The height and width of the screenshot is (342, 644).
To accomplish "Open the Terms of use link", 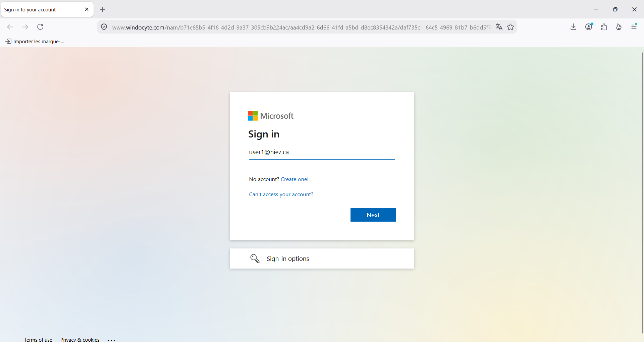I will pyautogui.click(x=38, y=340).
